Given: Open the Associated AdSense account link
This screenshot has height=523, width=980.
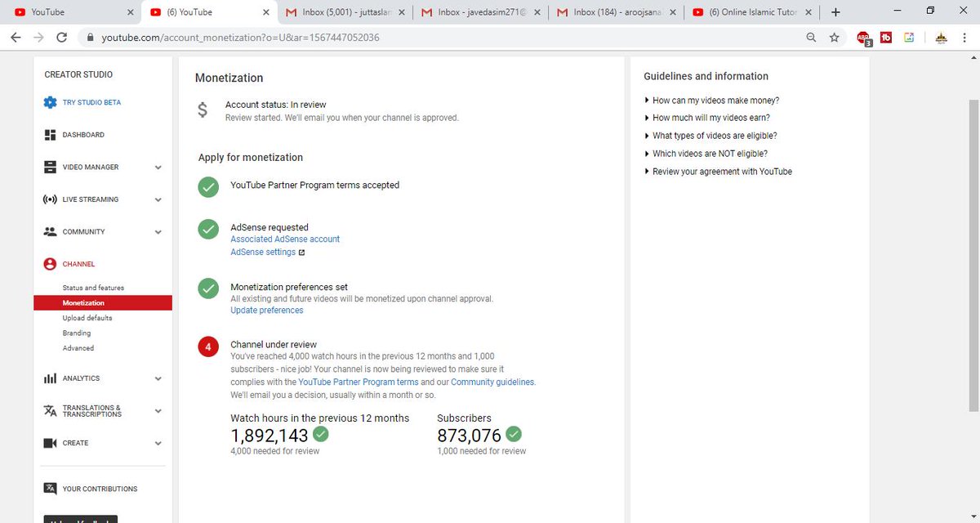Looking at the screenshot, I should 285,239.
